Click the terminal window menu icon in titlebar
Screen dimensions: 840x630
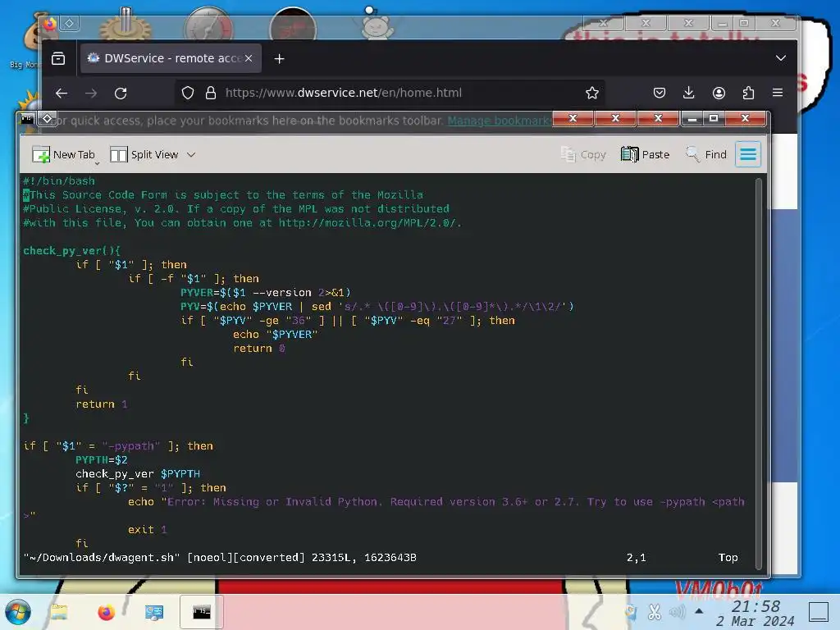tap(27, 119)
